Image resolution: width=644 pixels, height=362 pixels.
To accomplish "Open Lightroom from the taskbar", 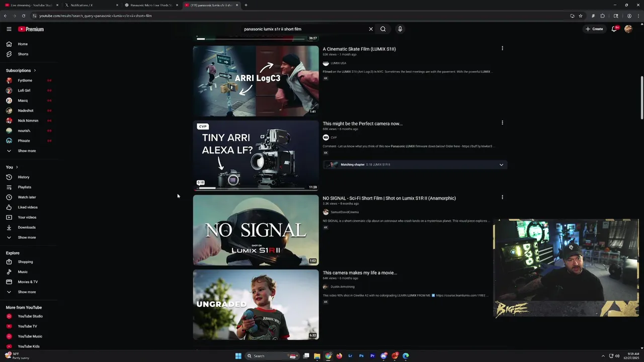I will click(350, 356).
